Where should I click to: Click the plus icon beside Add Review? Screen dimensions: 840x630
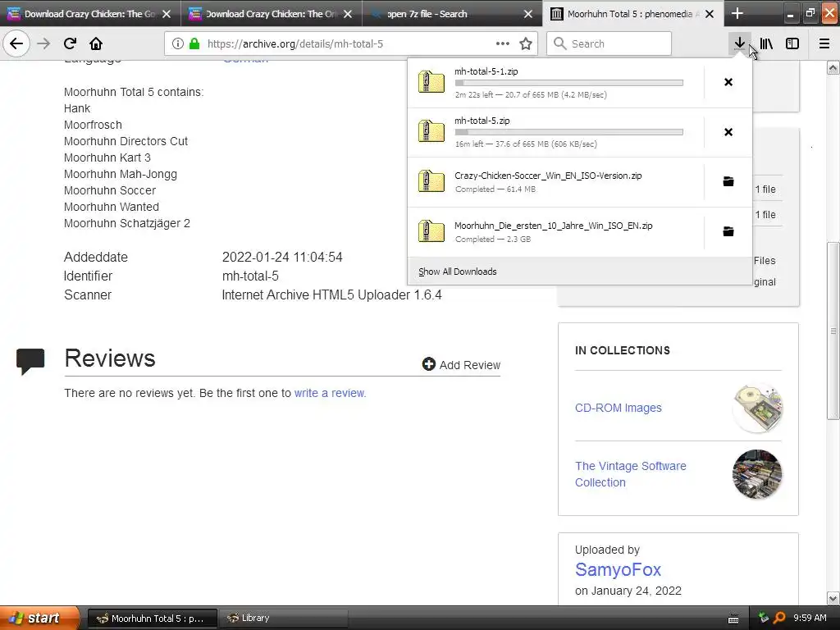click(x=428, y=364)
